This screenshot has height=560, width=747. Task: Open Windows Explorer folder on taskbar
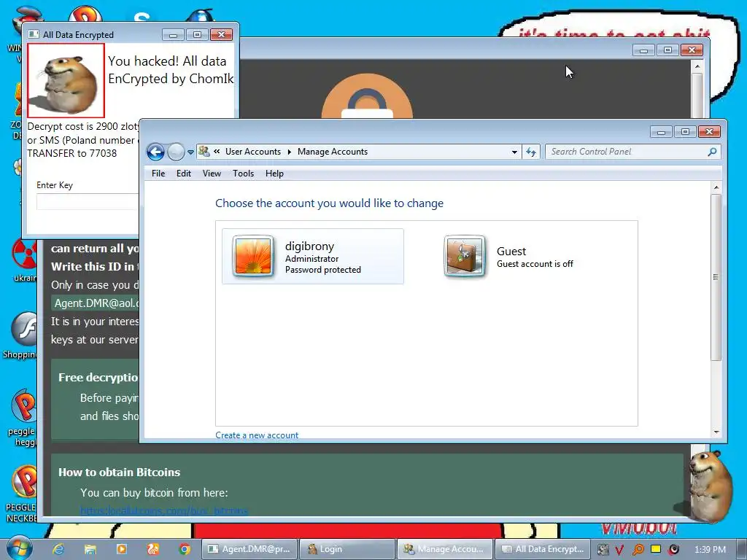pos(90,549)
